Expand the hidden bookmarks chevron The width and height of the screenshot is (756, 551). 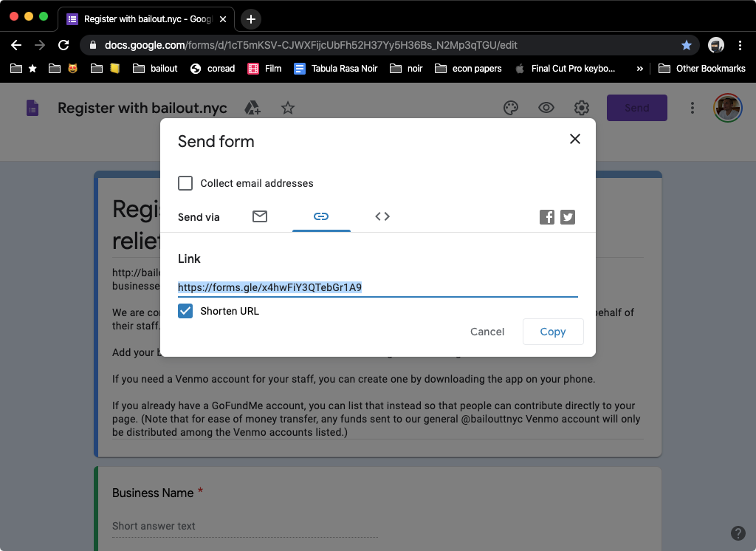point(639,69)
